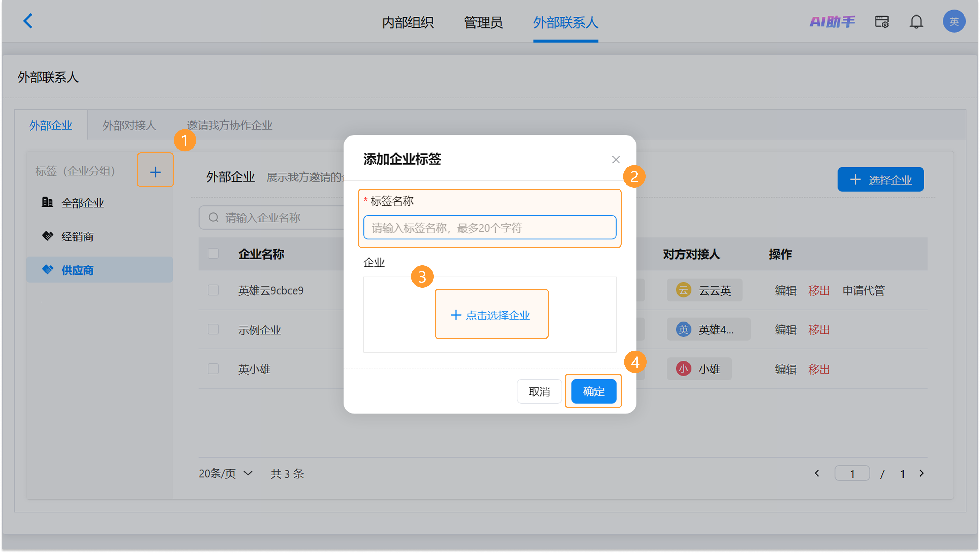The height and width of the screenshot is (553, 980).
Task: Close the 添加企业标签 dialog
Action: pos(616,159)
